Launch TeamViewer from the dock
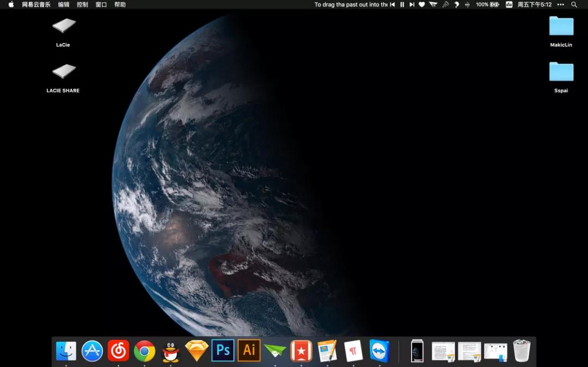The image size is (588, 367). coord(379,351)
